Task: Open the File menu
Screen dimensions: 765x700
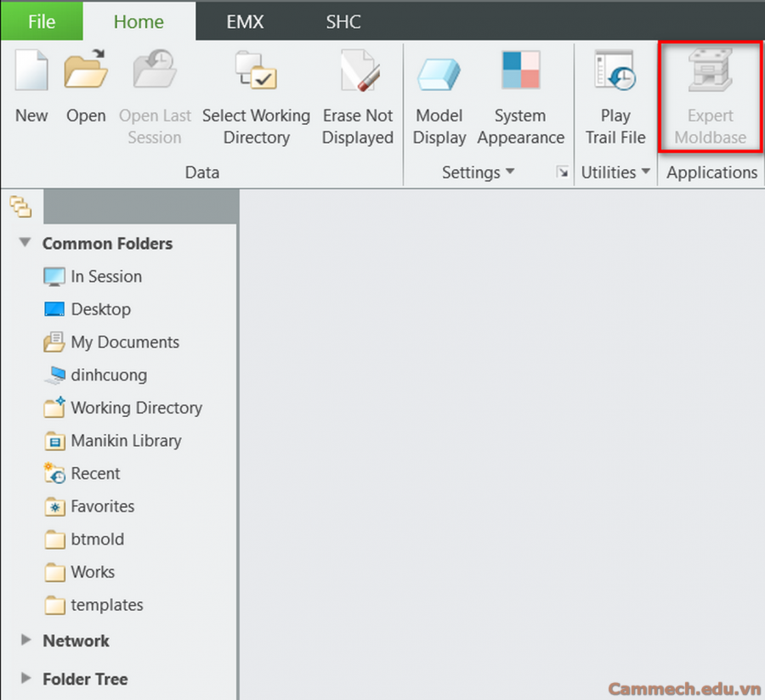Action: (41, 21)
